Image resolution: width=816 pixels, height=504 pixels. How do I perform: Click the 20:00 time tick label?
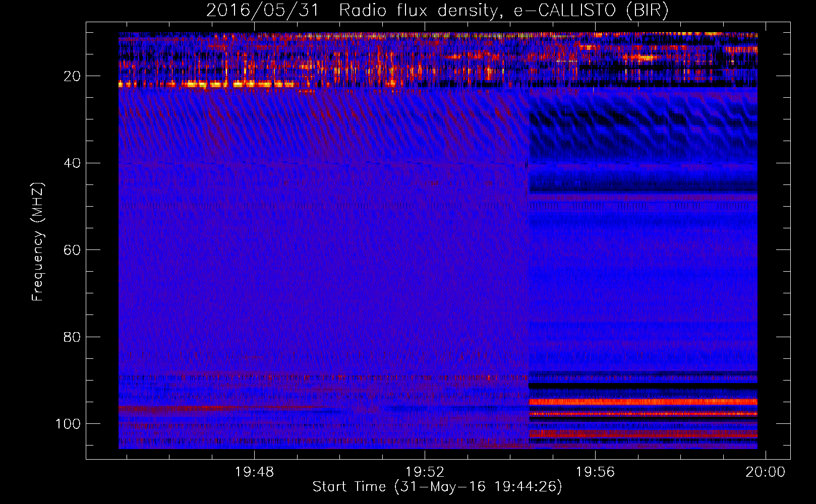point(766,472)
